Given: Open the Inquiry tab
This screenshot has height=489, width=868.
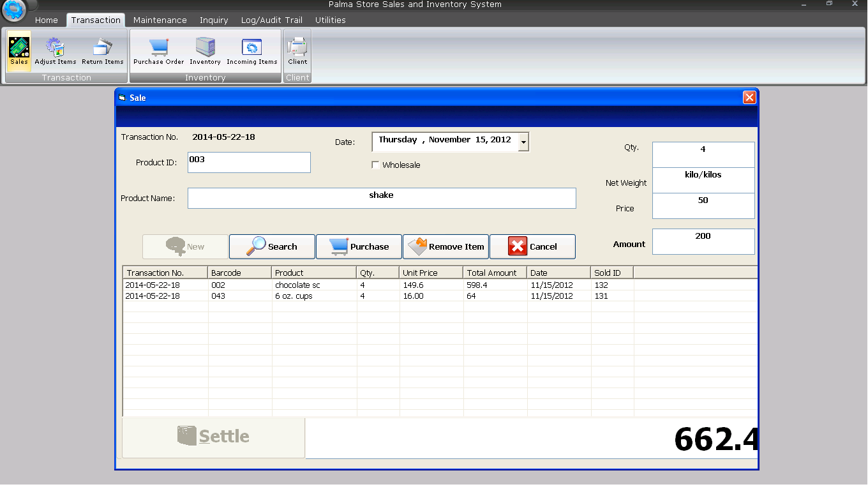Looking at the screenshot, I should (x=214, y=20).
